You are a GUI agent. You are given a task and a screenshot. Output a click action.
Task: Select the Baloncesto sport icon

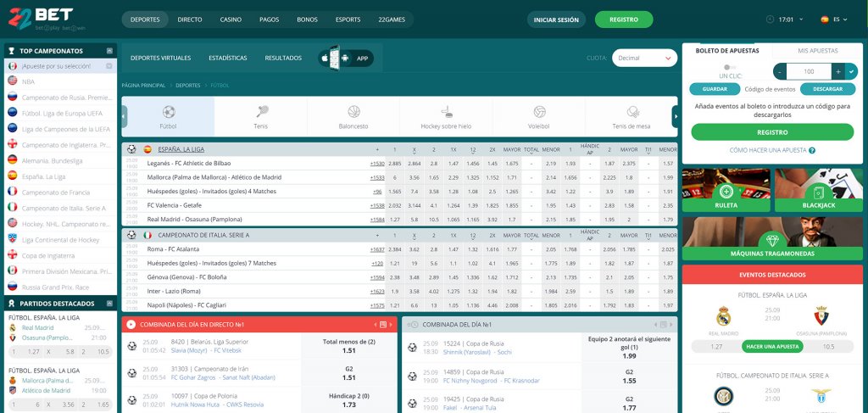pyautogui.click(x=353, y=112)
